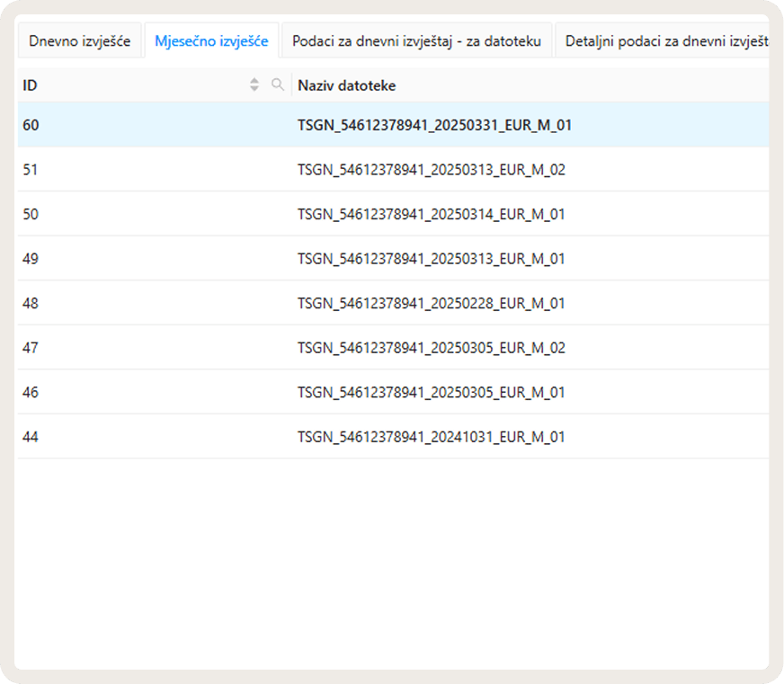Click file name TSGN_54612378941_20250313_EUR_M_02

click(432, 170)
